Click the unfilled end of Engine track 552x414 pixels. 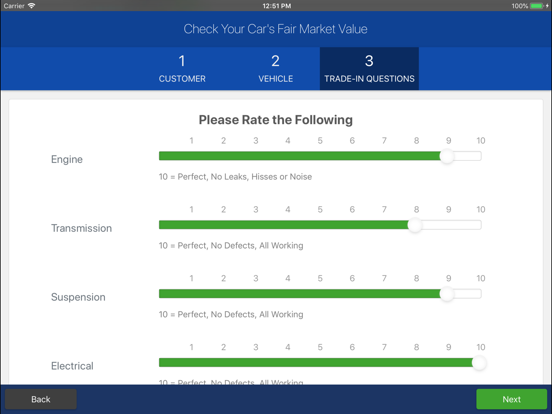468,156
